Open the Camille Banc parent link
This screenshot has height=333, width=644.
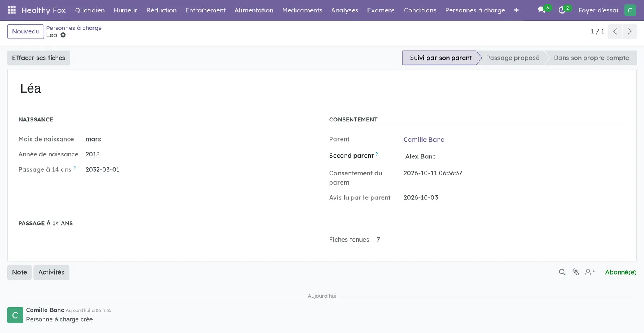coord(423,140)
